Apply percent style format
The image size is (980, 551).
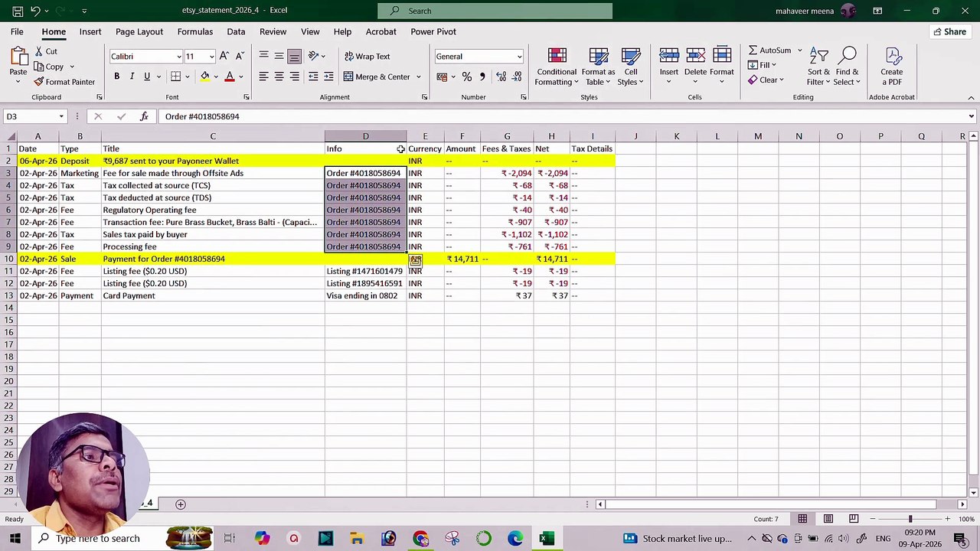point(466,77)
